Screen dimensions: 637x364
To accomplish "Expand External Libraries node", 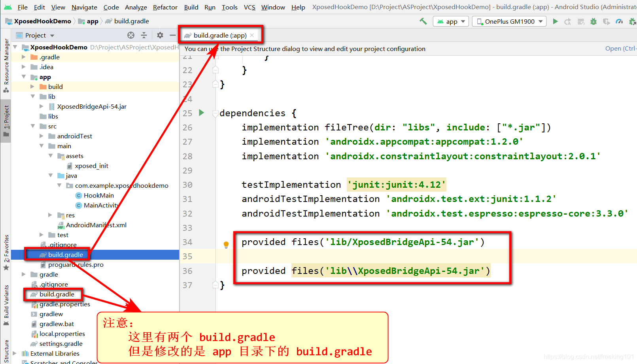I will (x=15, y=353).
